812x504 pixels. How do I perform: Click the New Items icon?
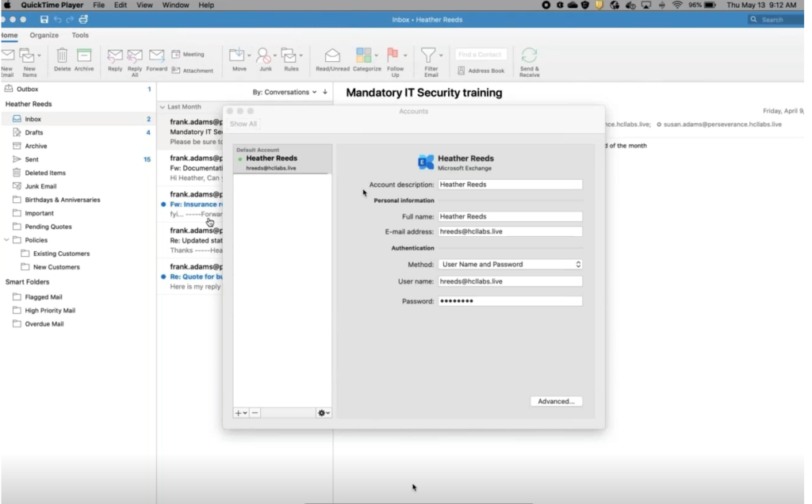point(27,55)
